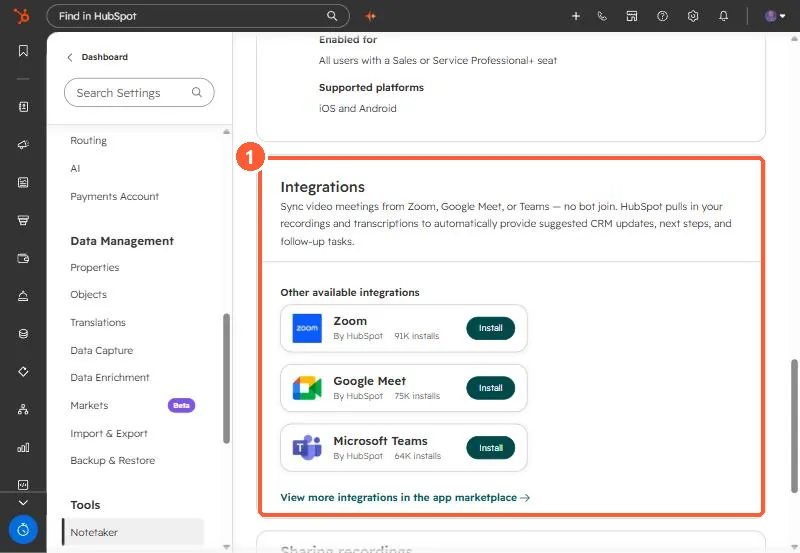
Task: Open the Content document icon in left rail
Action: tap(23, 183)
